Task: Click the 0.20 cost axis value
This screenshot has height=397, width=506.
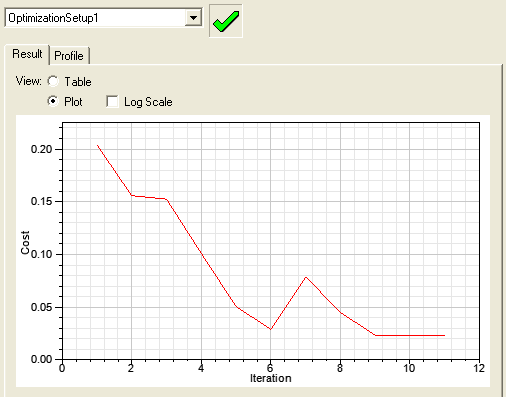Action: 41,149
